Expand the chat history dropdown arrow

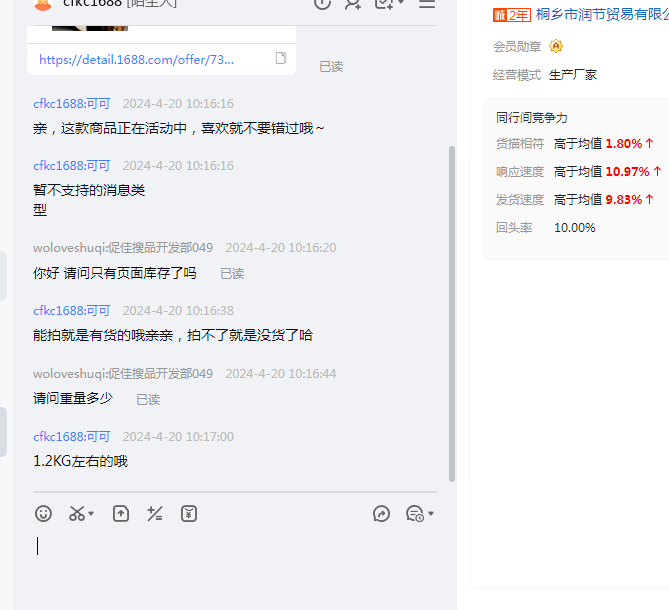431,515
